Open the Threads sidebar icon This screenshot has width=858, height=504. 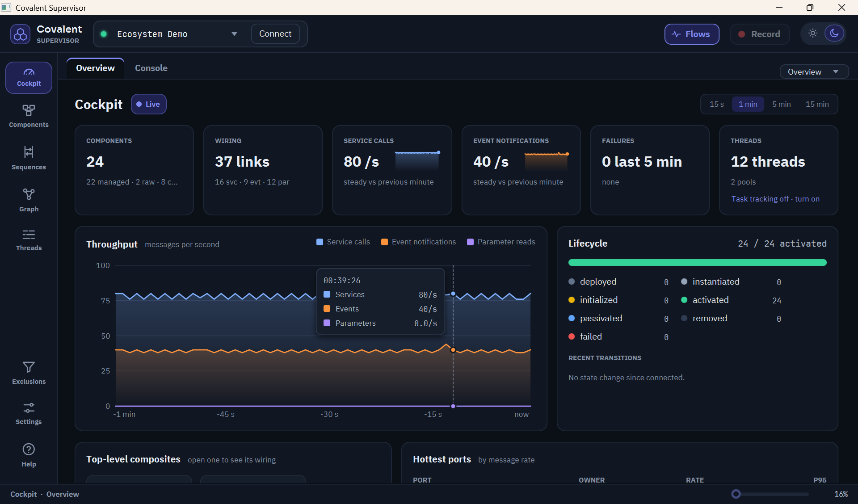29,235
